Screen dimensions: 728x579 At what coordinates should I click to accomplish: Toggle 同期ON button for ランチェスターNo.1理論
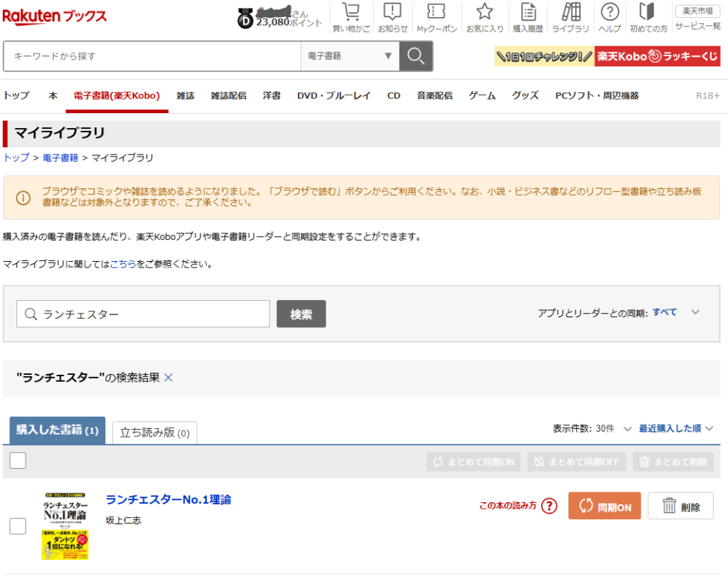[604, 506]
